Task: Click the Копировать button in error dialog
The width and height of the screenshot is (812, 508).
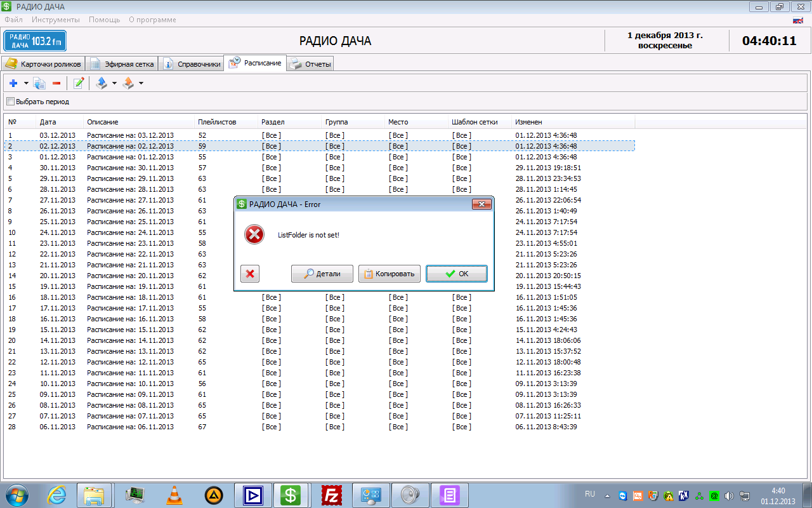Action: click(390, 274)
